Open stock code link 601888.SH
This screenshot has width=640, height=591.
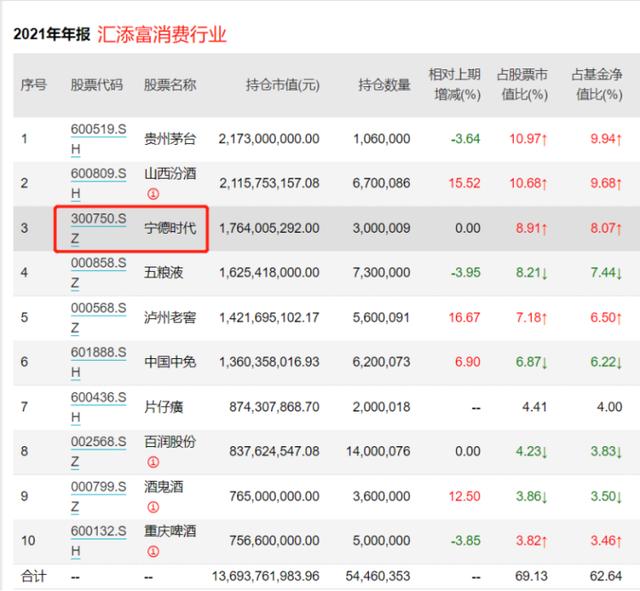(98, 362)
